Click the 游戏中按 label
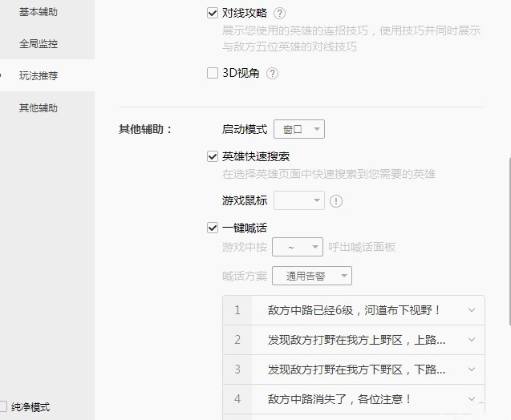 245,247
